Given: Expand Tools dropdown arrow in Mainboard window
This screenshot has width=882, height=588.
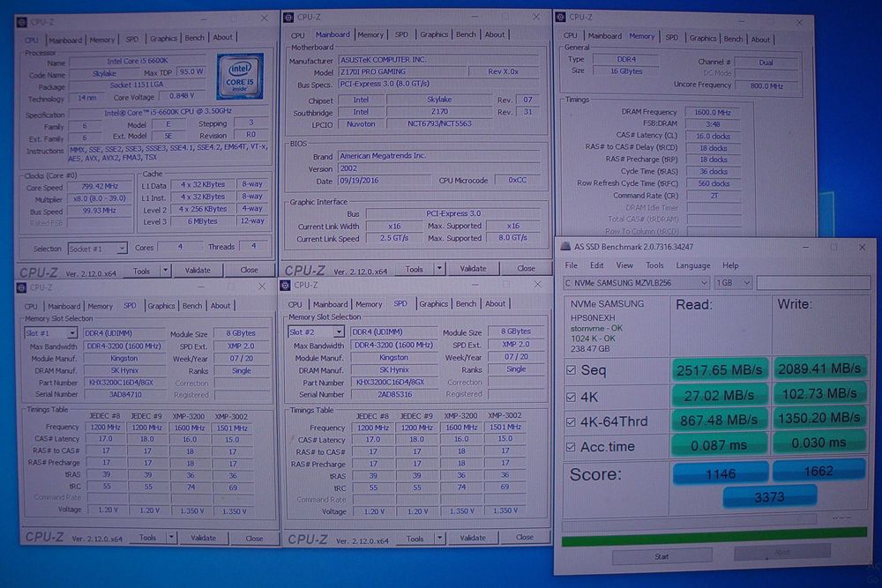Looking at the screenshot, I should point(439,269).
